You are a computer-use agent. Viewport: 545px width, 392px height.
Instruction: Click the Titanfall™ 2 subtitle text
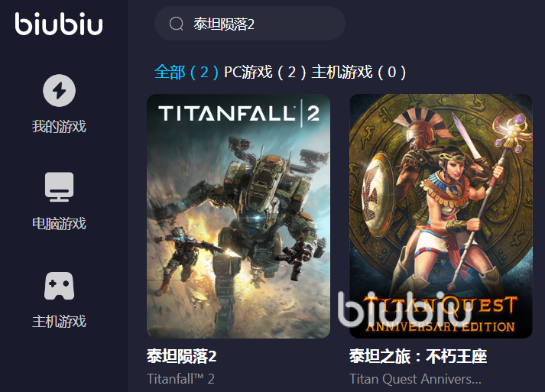tap(180, 379)
